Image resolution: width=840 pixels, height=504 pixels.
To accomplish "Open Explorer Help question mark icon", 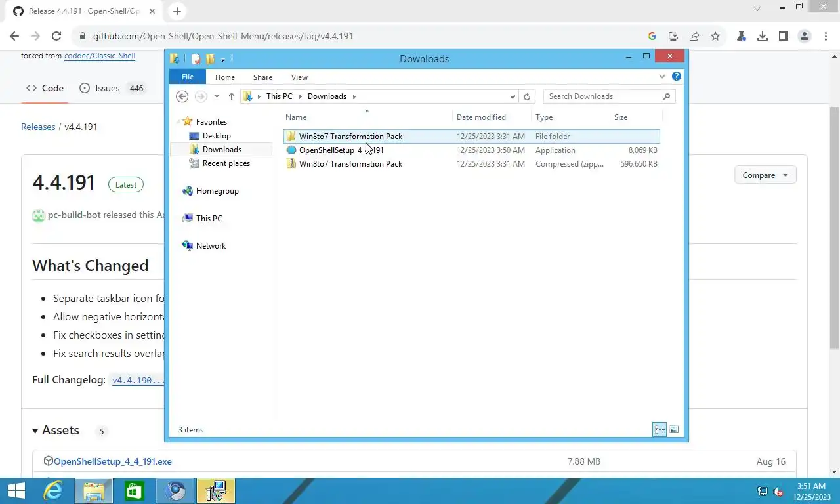I will 677,77.
